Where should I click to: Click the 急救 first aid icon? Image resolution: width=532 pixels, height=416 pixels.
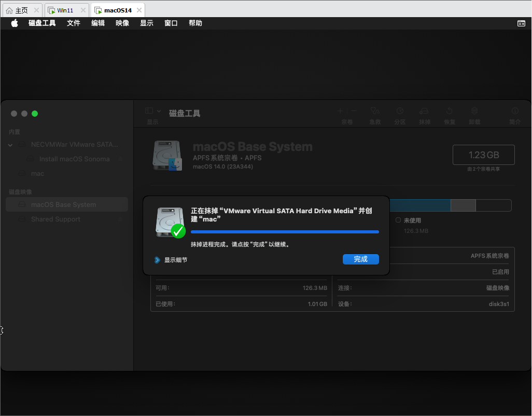pyautogui.click(x=375, y=111)
